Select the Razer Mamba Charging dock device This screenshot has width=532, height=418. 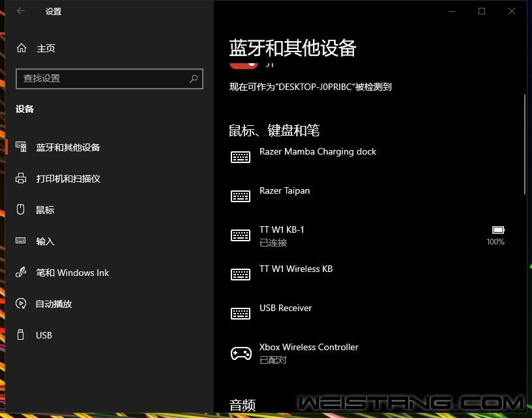(368, 157)
